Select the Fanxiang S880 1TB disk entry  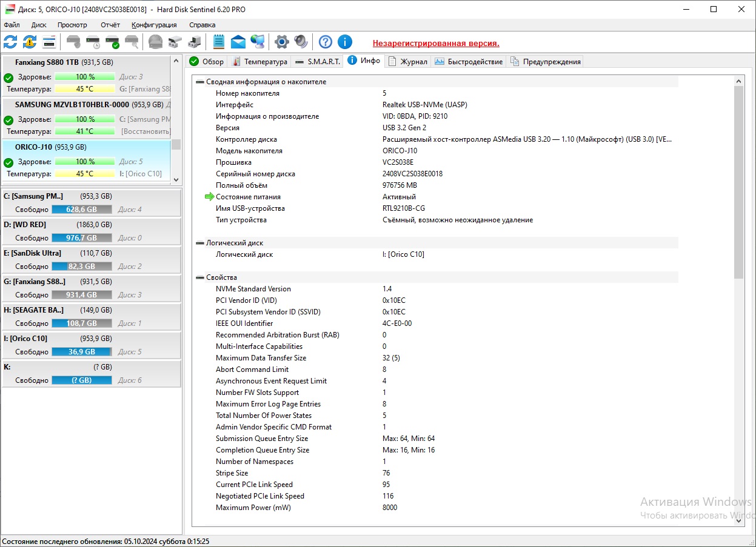coord(87,76)
